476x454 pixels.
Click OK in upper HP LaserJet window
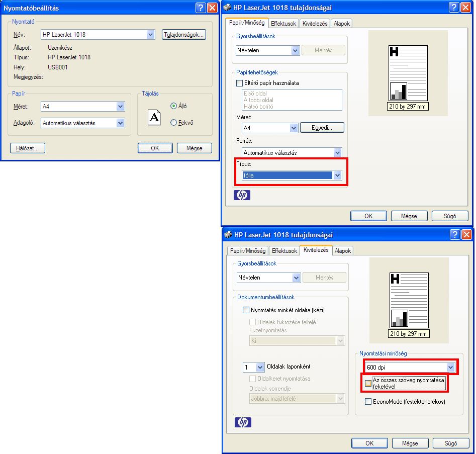click(x=368, y=216)
